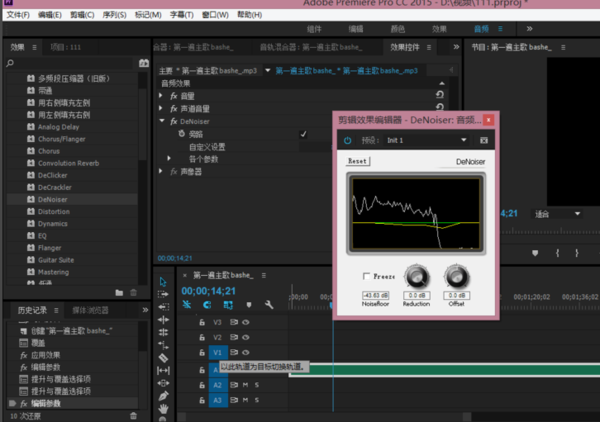Toggle V1 track visibility eye
The height and width of the screenshot is (422, 600).
tap(246, 352)
